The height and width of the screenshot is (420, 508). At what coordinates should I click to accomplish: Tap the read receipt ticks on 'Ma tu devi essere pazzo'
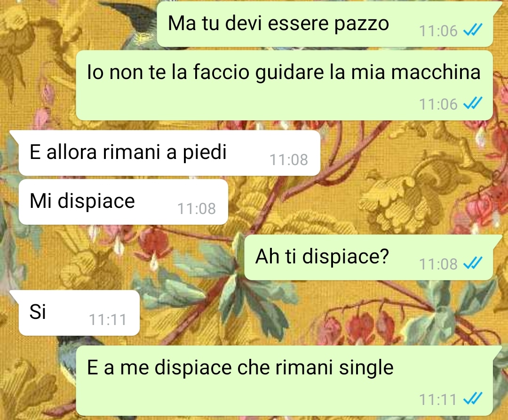(473, 30)
